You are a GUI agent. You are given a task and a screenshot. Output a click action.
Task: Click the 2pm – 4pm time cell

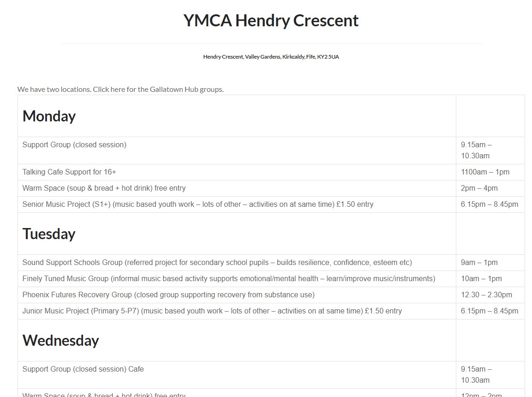479,188
